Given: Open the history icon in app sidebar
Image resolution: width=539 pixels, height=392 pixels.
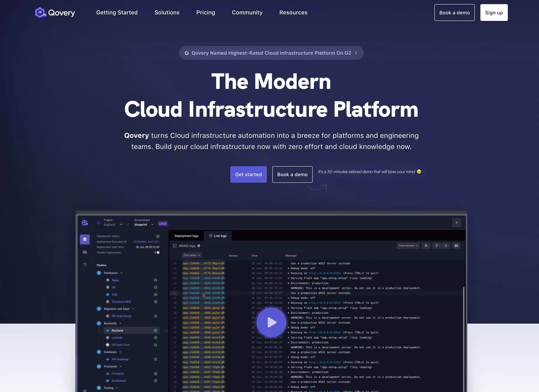Looking at the screenshot, I should coord(85,265).
